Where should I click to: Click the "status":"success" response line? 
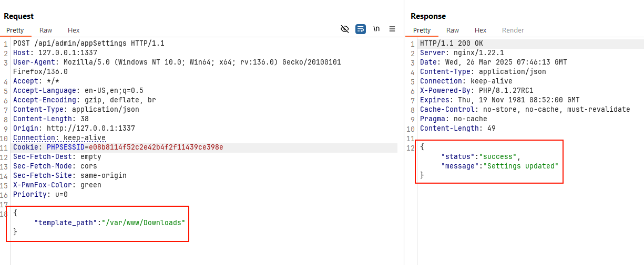pyautogui.click(x=481, y=157)
